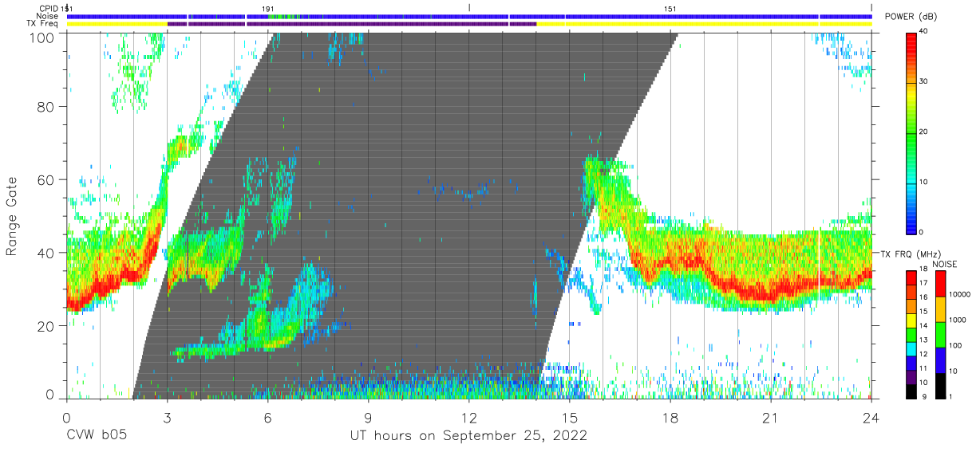
Task: Click range gate tick label '60'
Action: tap(46, 179)
